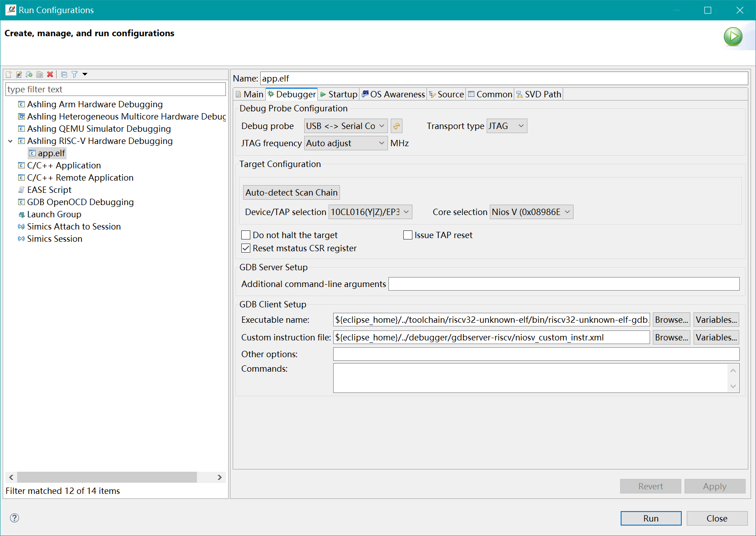Open the JTAG frequency dropdown
The width and height of the screenshot is (756, 536).
pos(346,143)
